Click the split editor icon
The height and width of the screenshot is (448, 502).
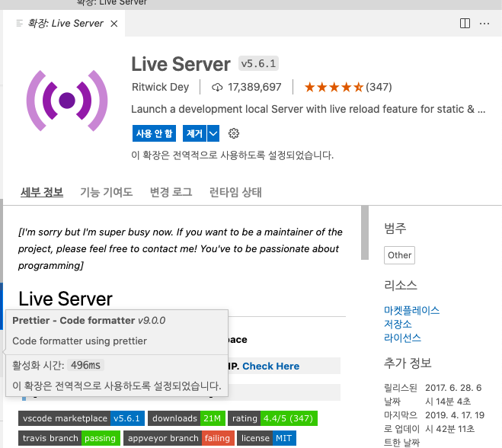pyautogui.click(x=465, y=24)
